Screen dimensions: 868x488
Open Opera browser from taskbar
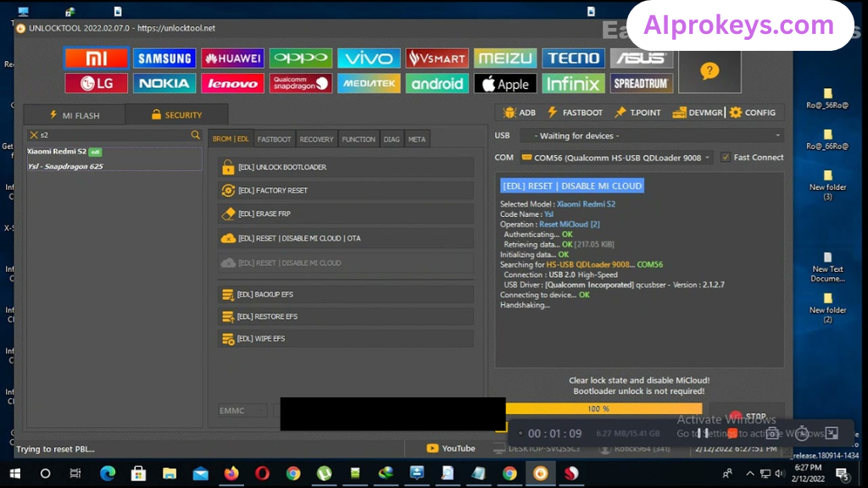pos(263,474)
